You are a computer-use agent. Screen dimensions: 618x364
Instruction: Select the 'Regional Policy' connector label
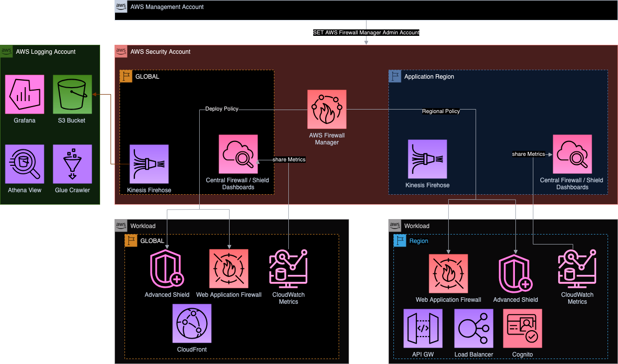[x=441, y=111]
